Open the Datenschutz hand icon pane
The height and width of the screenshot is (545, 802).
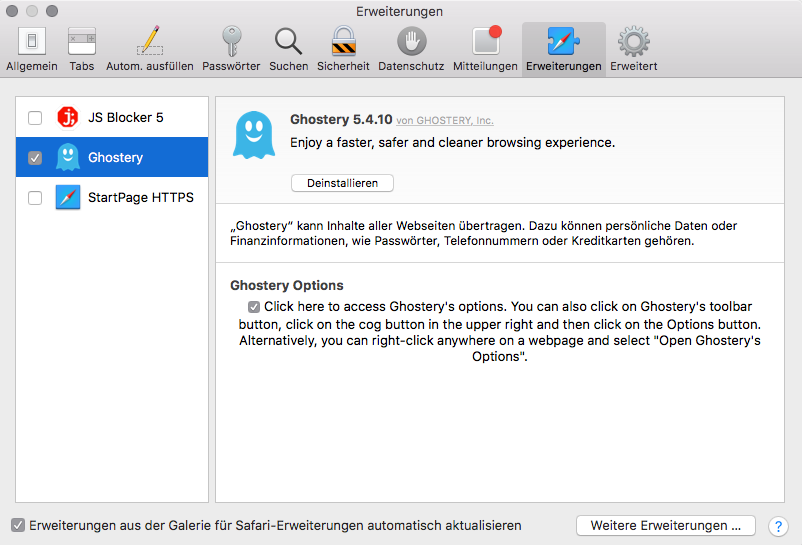coord(411,50)
